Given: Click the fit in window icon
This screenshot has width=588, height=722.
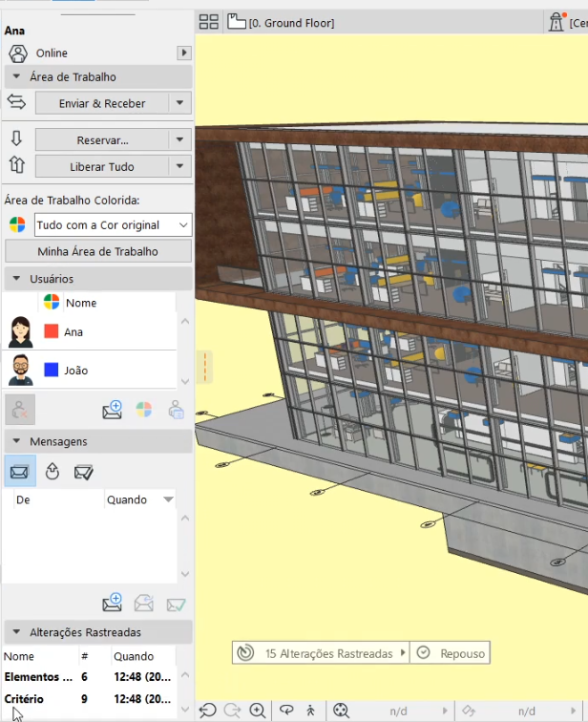Looking at the screenshot, I should [341, 711].
